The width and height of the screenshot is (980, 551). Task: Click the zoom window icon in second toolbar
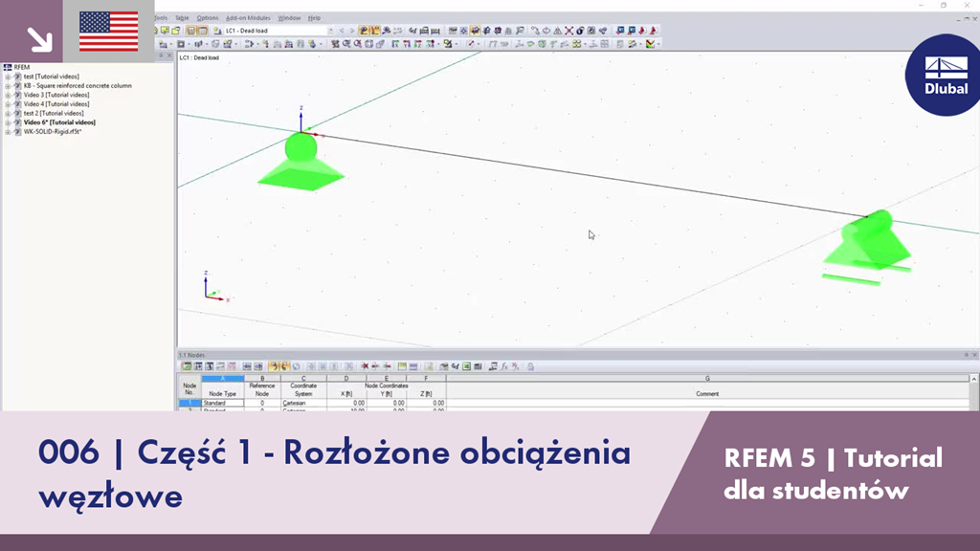[346, 44]
